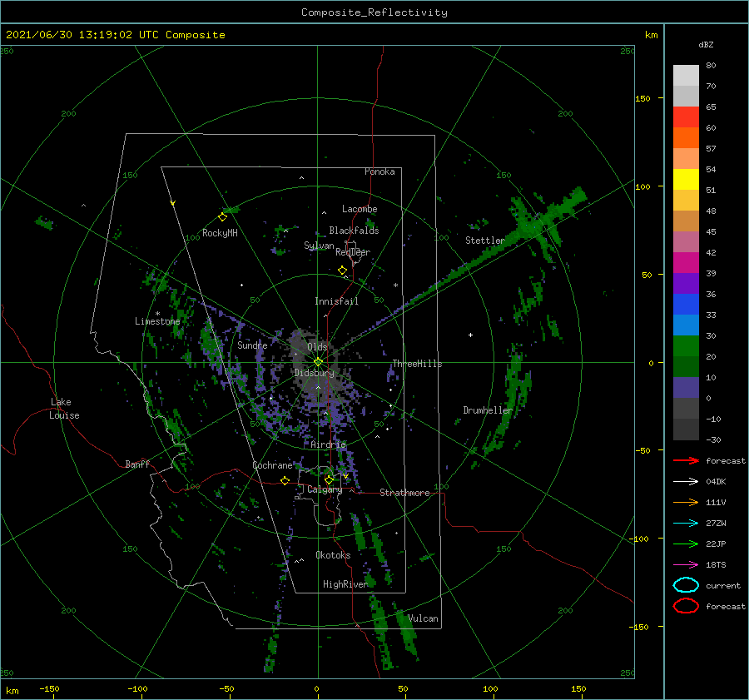Click the 2021/06/30 13:19:02 UTC timestamp
This screenshot has width=749, height=700.
pos(70,34)
